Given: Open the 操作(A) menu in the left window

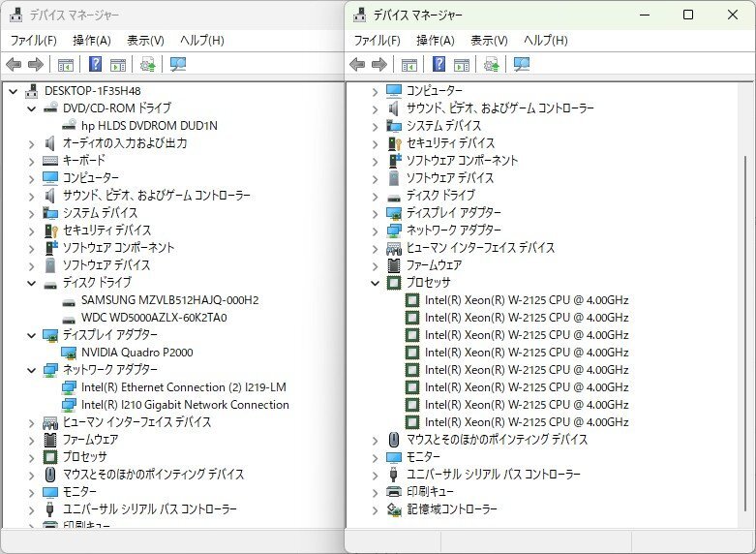Looking at the screenshot, I should (x=91, y=41).
